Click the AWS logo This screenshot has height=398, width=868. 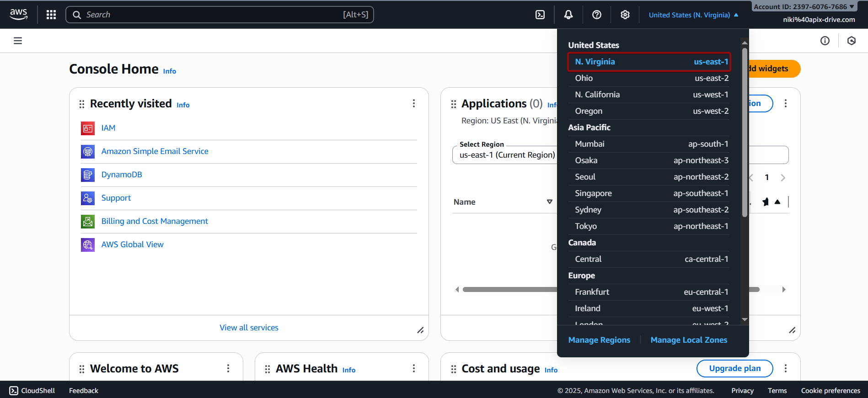click(19, 15)
